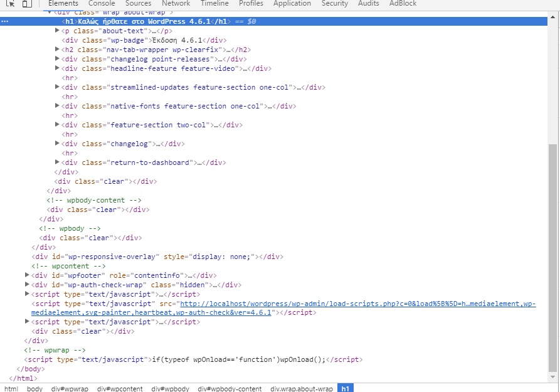The width and height of the screenshot is (560, 392).
Task: Click the vertical scrollbar thumb
Action: 553,258
